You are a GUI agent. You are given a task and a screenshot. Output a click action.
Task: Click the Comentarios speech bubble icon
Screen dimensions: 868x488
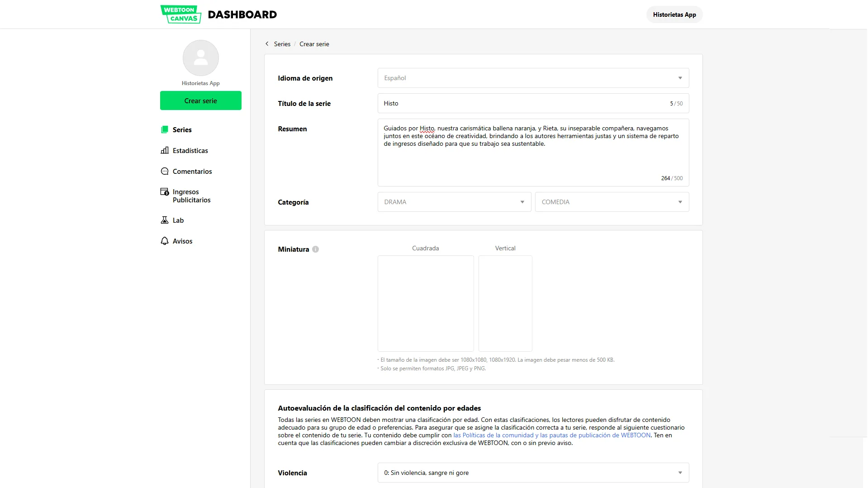(x=165, y=171)
